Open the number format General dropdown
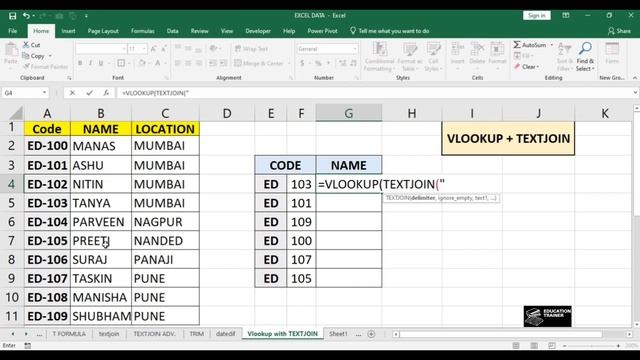The height and width of the screenshot is (360, 640). [355, 49]
